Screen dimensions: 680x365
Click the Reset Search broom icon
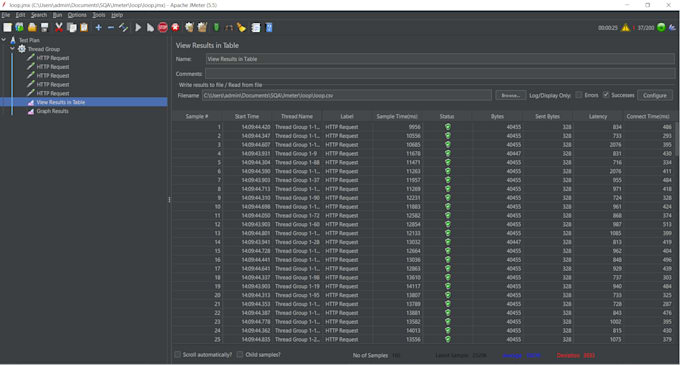[x=241, y=27]
